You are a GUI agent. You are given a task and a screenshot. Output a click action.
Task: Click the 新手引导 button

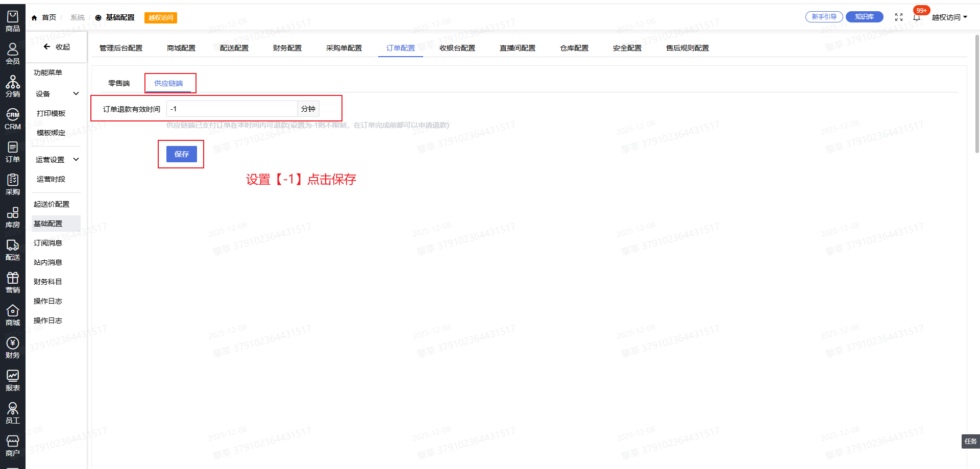[824, 17]
